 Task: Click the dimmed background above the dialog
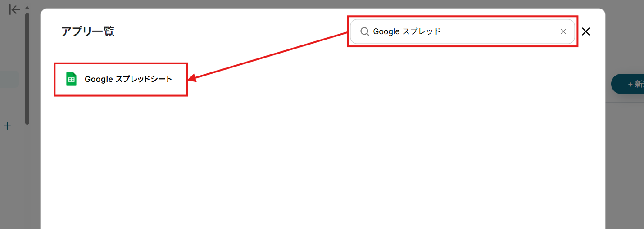click(322, 4)
